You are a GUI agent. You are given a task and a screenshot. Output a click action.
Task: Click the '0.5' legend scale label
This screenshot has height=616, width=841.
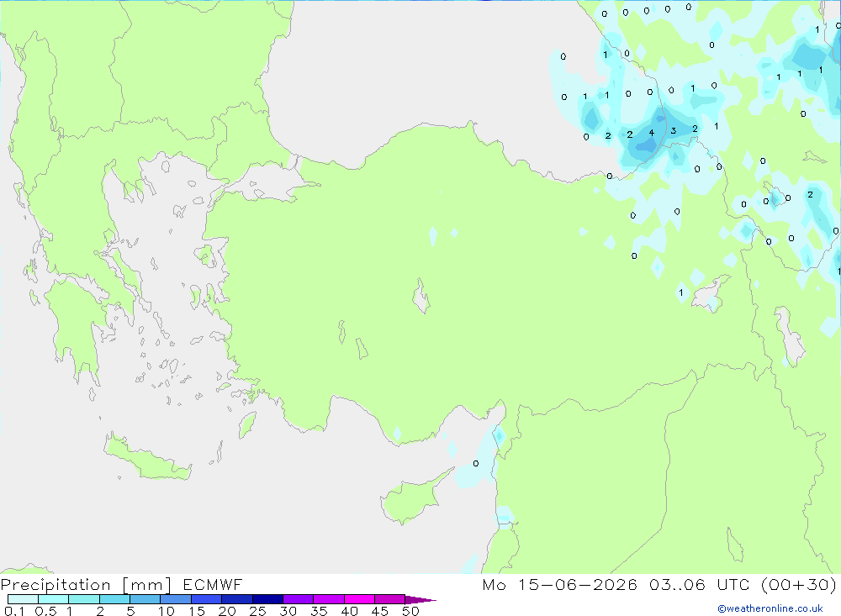(x=45, y=611)
